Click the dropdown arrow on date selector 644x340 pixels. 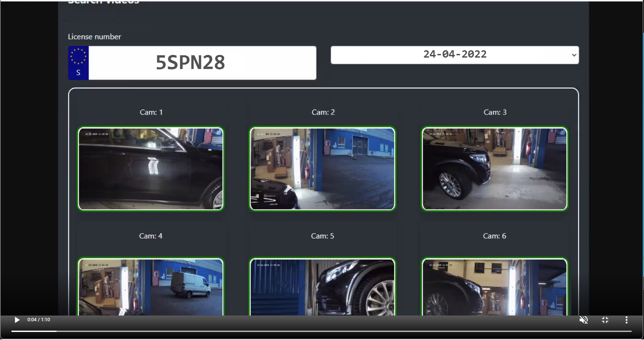(x=574, y=55)
